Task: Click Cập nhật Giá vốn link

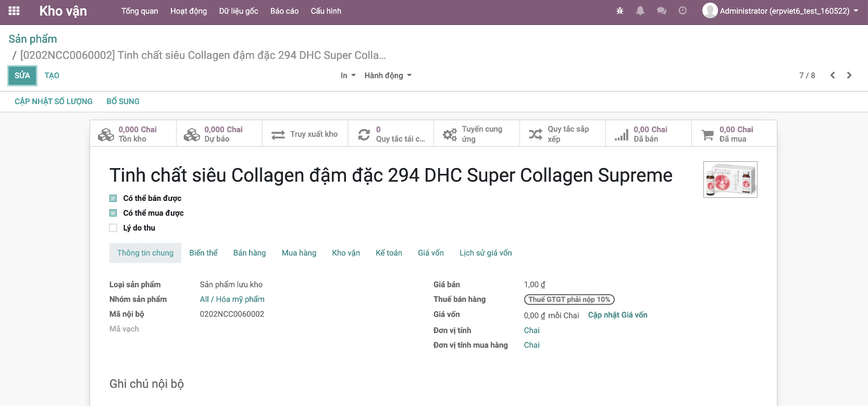Action: pos(618,315)
